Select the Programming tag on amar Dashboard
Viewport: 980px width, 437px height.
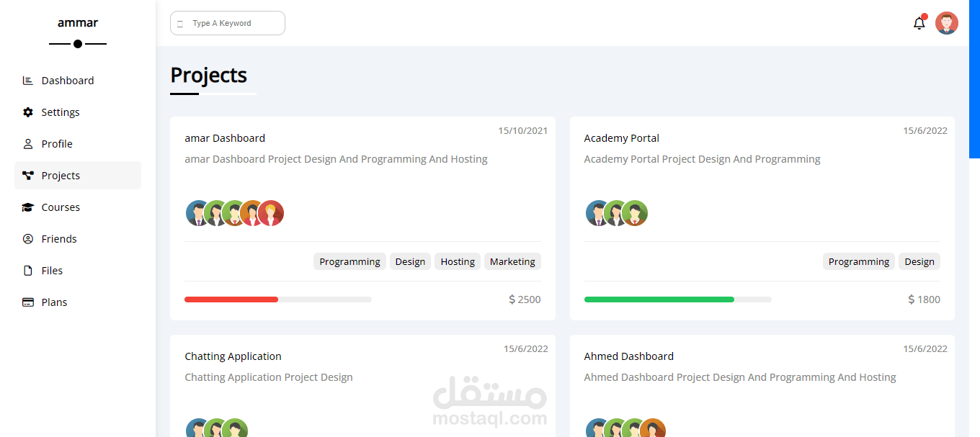(x=349, y=261)
